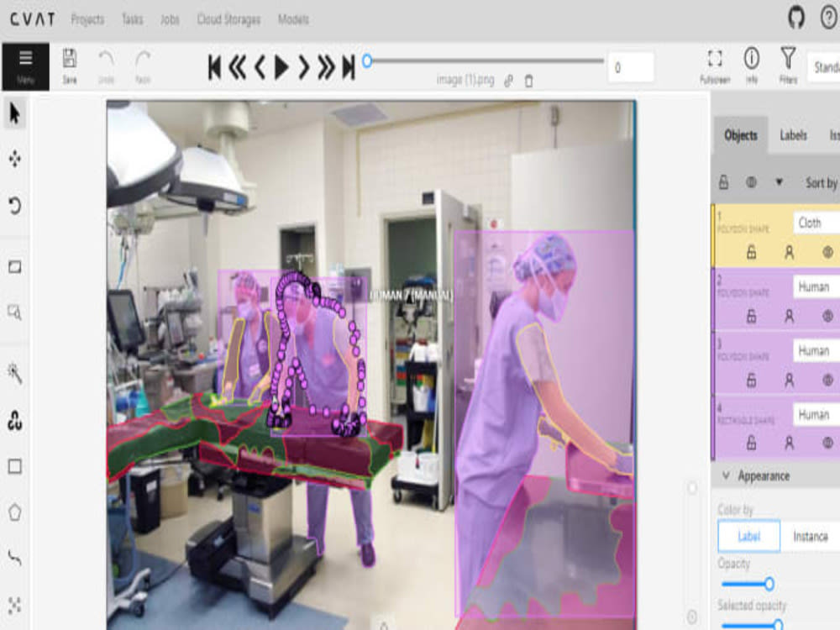Image resolution: width=840 pixels, height=630 pixels.
Task: Open the Human label dropdown of object 3
Action: (816, 350)
